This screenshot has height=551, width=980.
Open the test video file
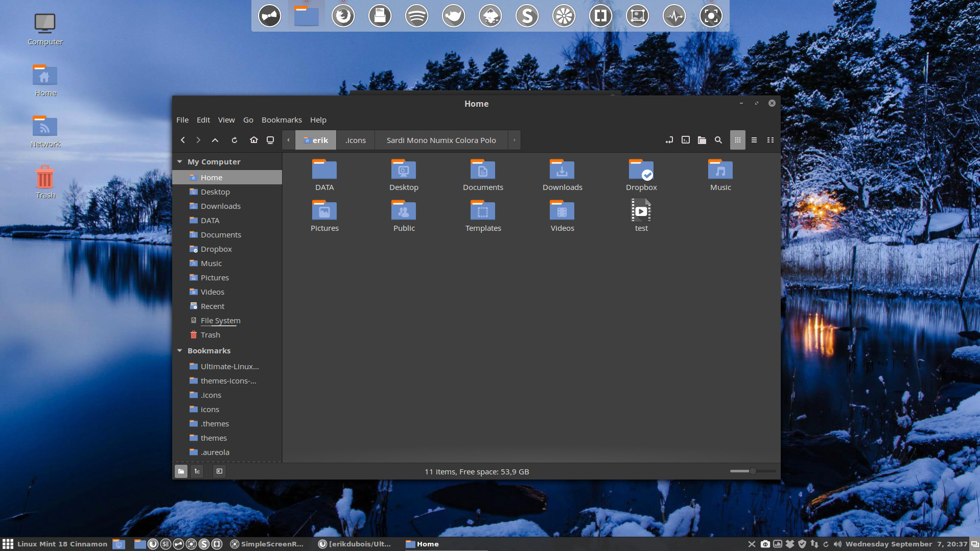(641, 211)
